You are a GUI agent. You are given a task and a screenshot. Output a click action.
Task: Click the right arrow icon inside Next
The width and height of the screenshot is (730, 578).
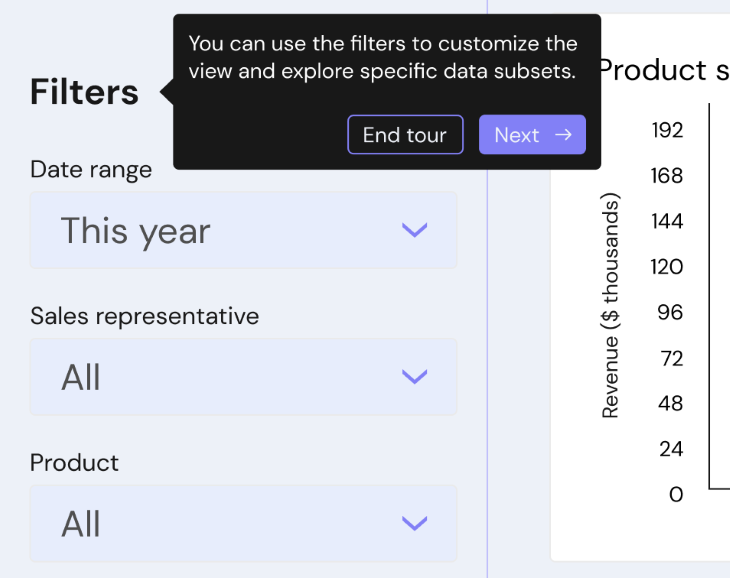point(563,134)
